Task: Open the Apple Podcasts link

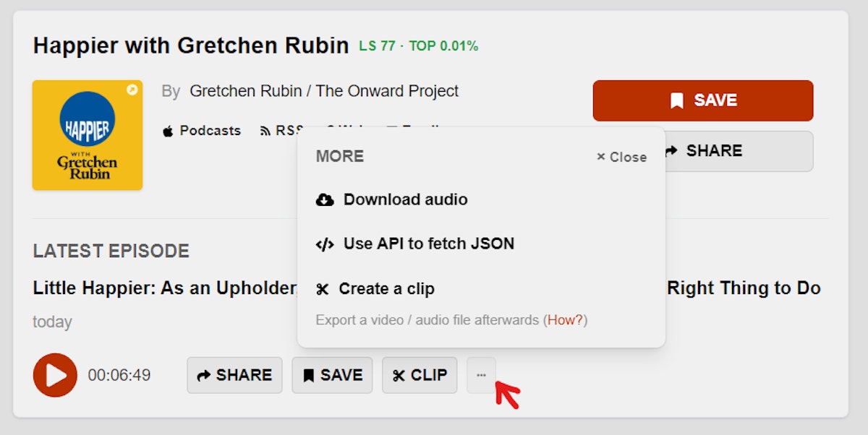Action: coord(202,131)
